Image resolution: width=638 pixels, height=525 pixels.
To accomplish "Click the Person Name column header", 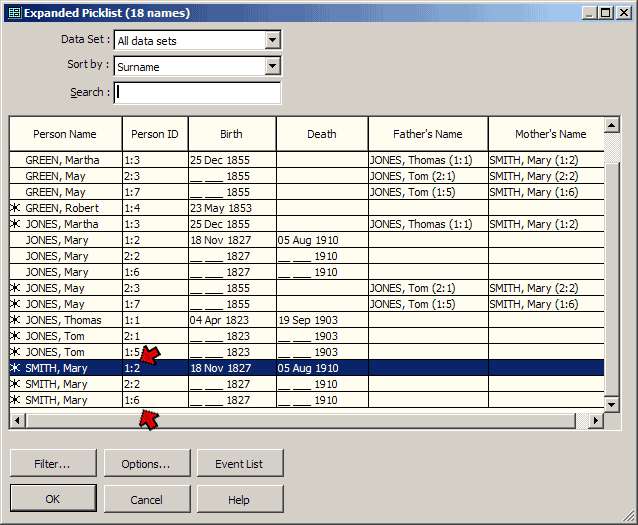I will point(65,134).
